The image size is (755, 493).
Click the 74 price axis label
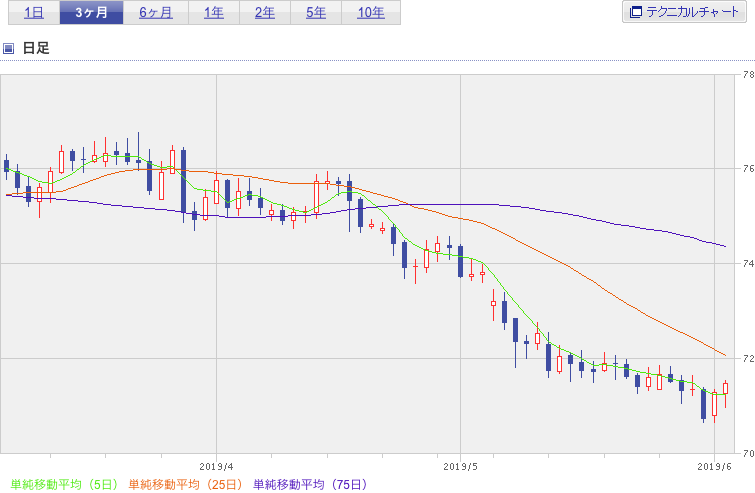tap(748, 263)
